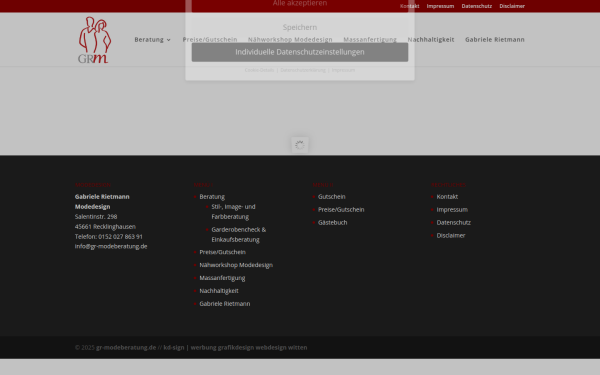Open Stil-, Image- und Farbberatung footer link
The width and height of the screenshot is (600, 375).
233,212
